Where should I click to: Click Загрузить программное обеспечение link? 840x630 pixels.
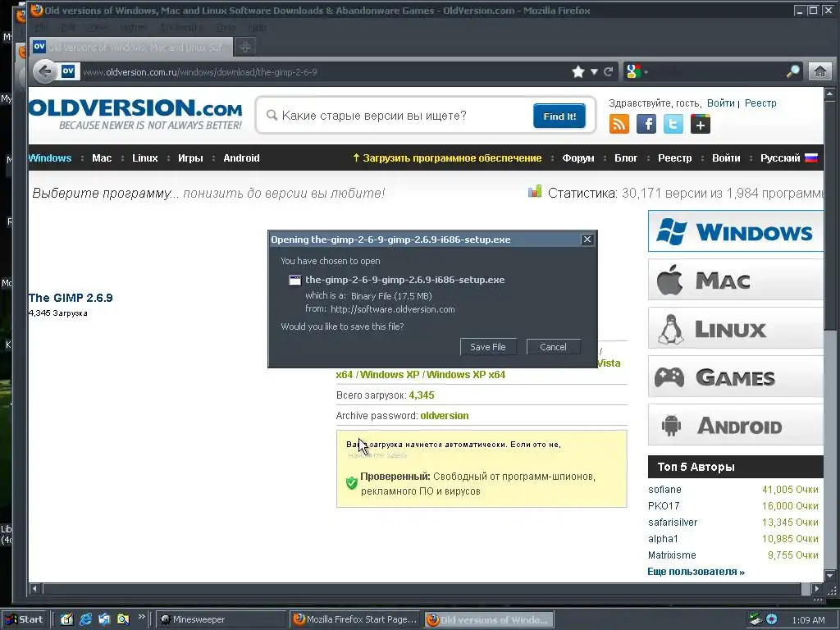[x=447, y=158]
